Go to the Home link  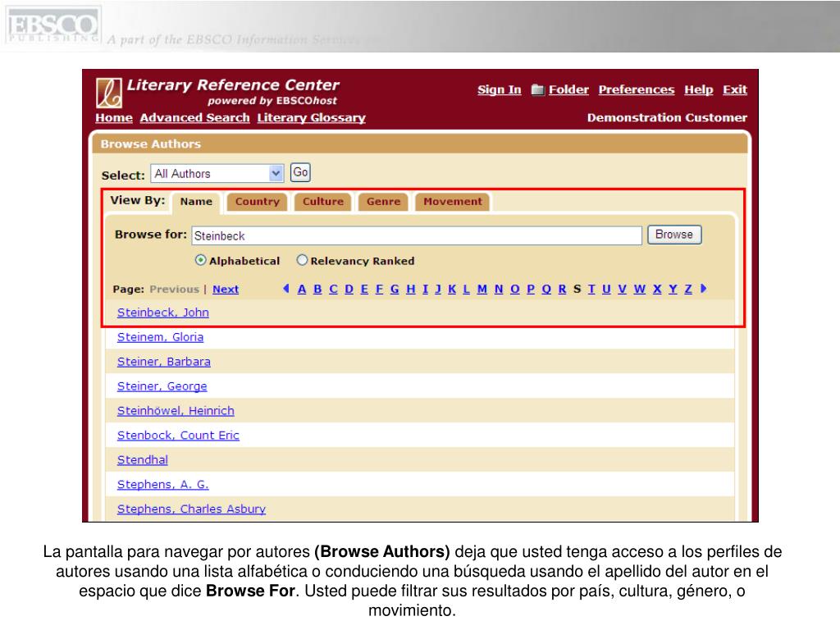114,118
